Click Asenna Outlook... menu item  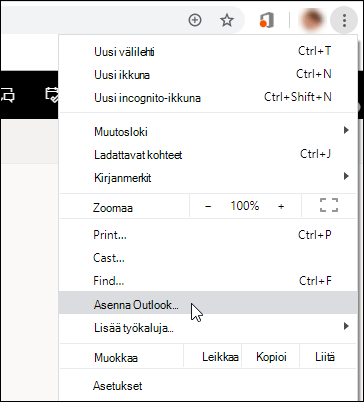(208, 303)
